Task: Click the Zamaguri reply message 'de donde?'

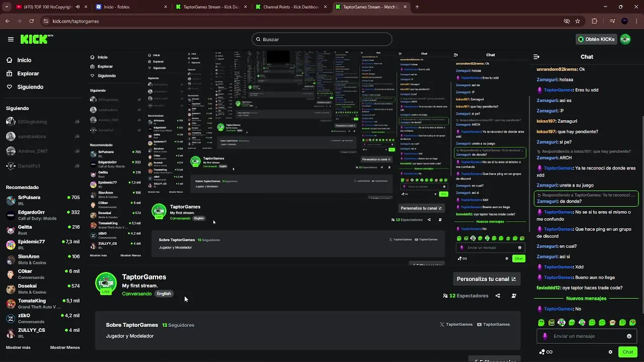Action: (x=586, y=198)
